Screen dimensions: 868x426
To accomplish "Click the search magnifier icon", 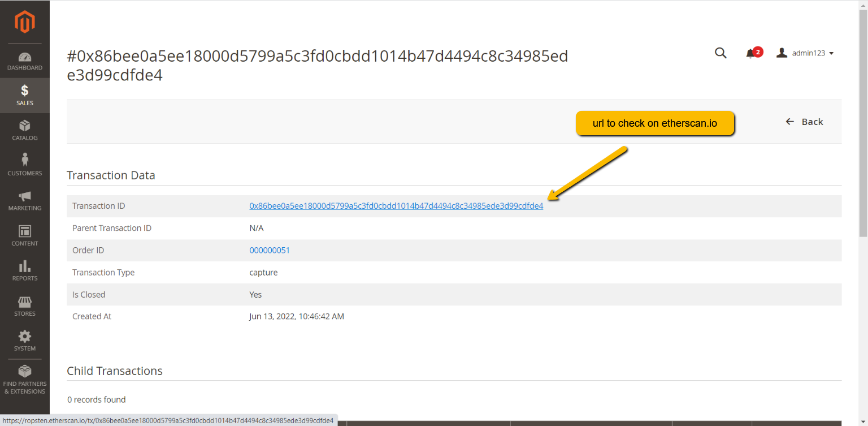I will click(x=721, y=53).
